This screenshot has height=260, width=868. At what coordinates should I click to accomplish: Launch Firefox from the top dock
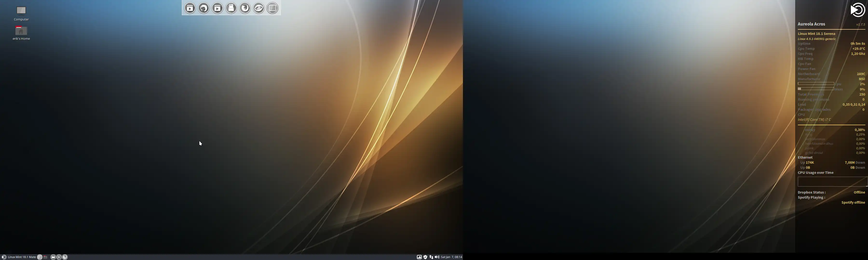(x=245, y=8)
